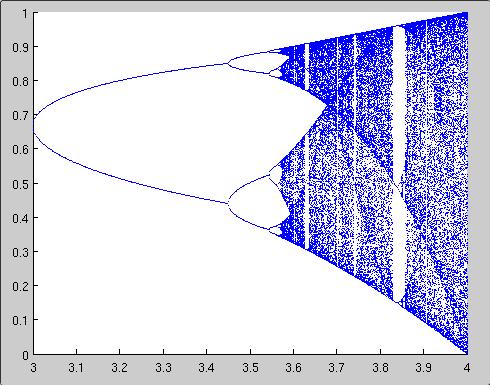Select the y-axis label 0.8
Image resolution: width=490 pixels, height=385 pixels.
pyautogui.click(x=21, y=81)
